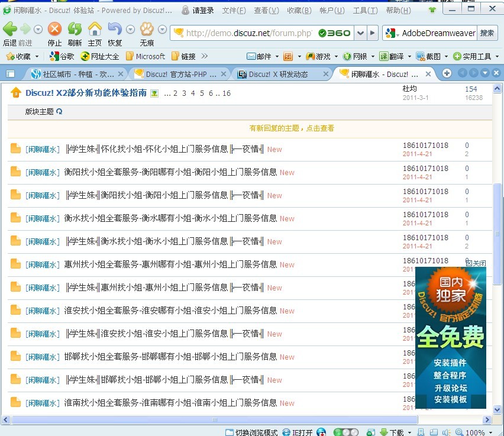Click the 收藏 star favorites button
The height and width of the screenshot is (436, 504).
(x=18, y=57)
